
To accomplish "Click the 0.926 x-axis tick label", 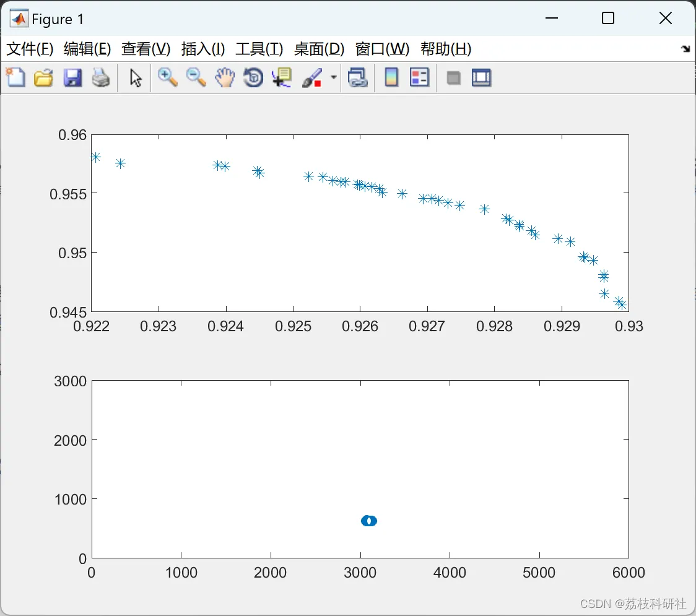I will pyautogui.click(x=360, y=326).
